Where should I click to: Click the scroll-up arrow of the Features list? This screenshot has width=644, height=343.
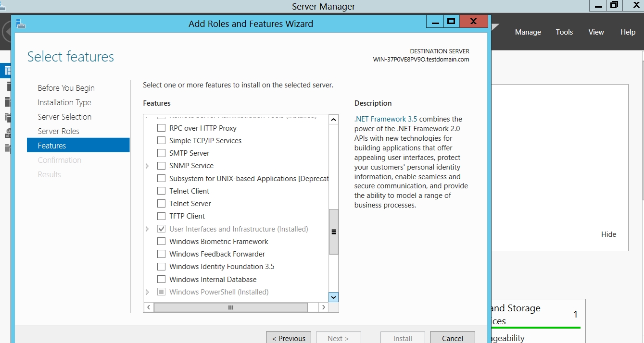pyautogui.click(x=333, y=119)
